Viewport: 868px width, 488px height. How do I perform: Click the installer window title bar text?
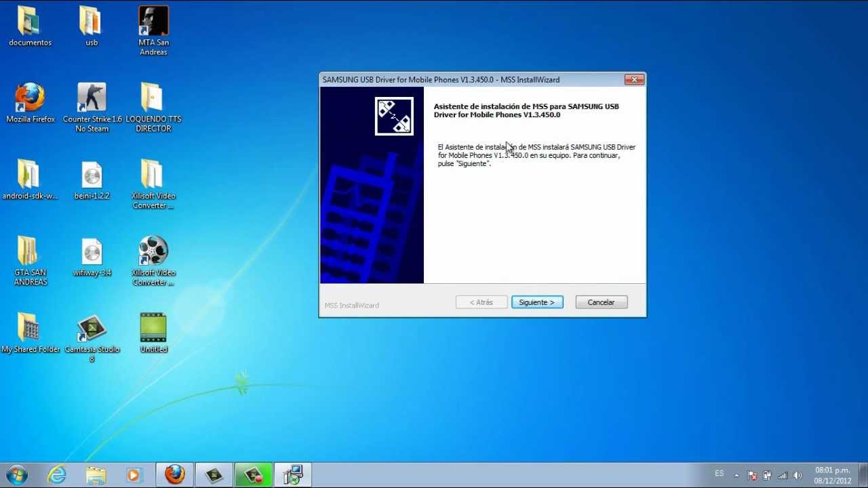click(441, 80)
